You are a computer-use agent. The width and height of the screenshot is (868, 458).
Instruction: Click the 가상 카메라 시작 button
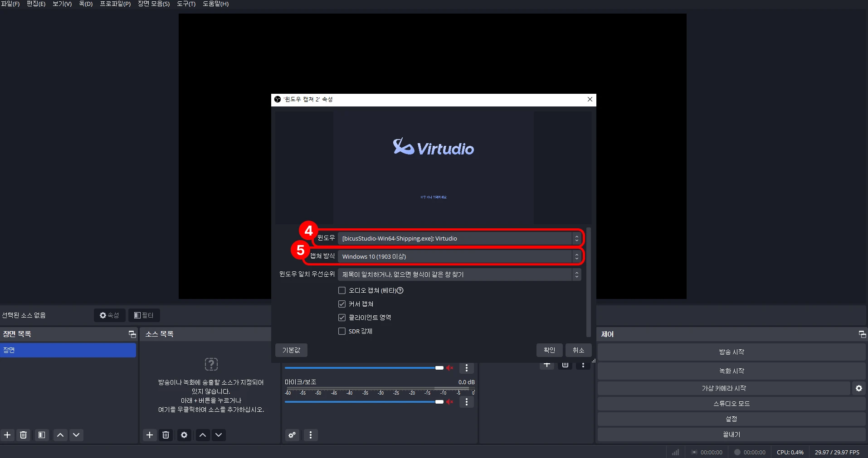(724, 388)
